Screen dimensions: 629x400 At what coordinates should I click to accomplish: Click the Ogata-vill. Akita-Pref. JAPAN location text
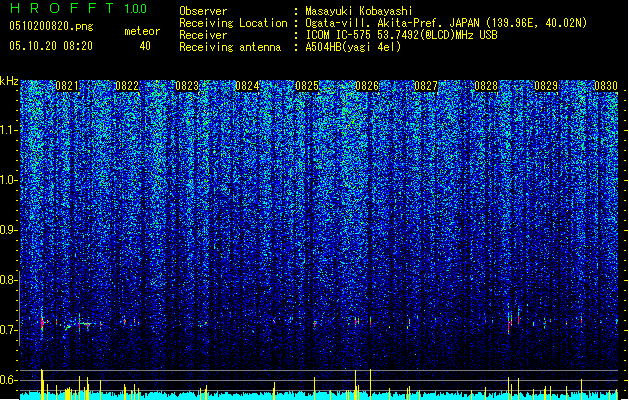(x=446, y=23)
